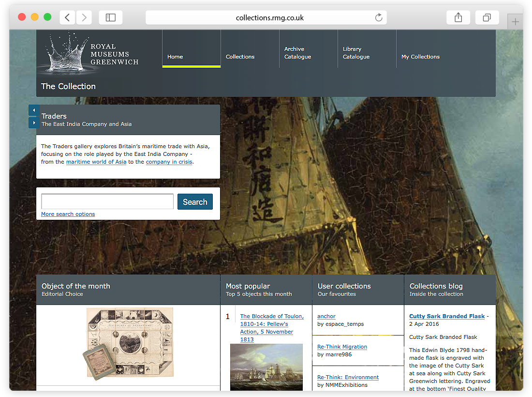
Task: View the Blockade of Toulon painting thumbnail
Action: [x=266, y=367]
